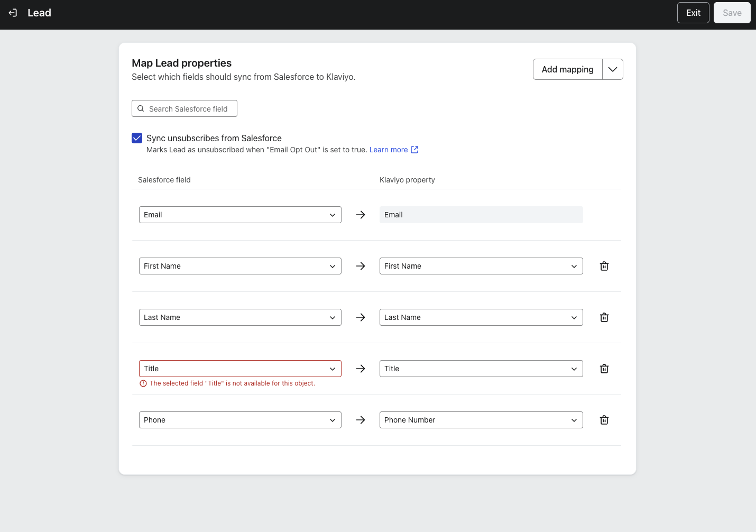Open the Phone Number Klaviyo property dropdown

click(x=481, y=420)
